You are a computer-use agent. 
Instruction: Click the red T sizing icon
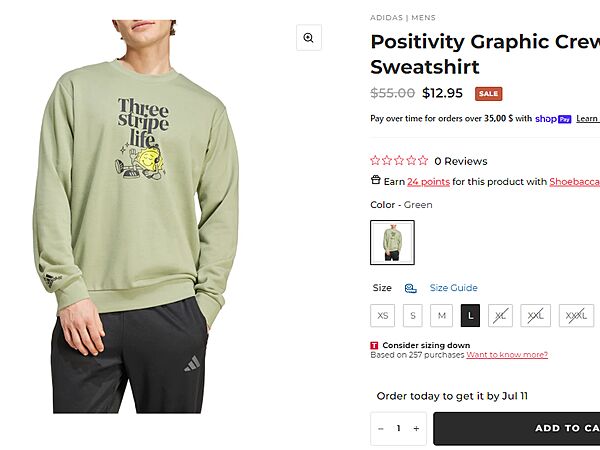(x=375, y=346)
